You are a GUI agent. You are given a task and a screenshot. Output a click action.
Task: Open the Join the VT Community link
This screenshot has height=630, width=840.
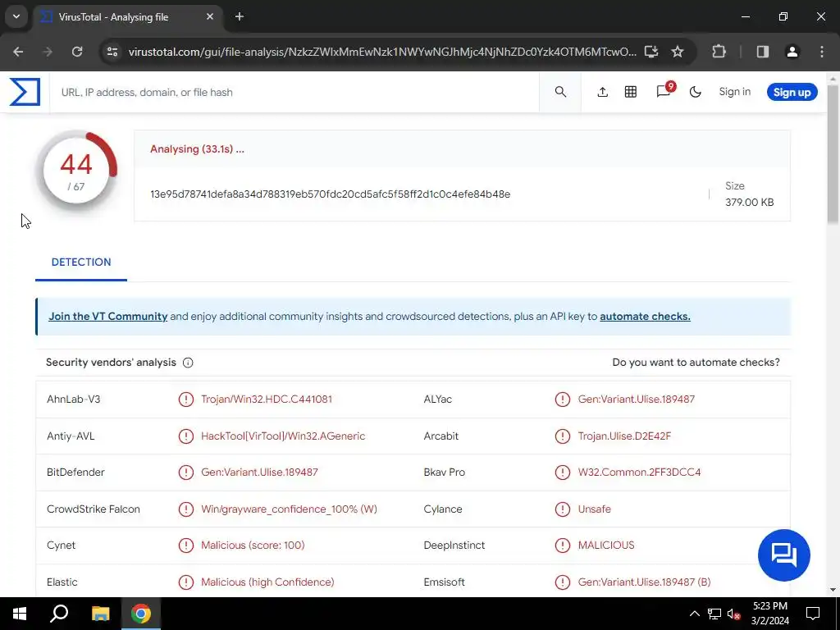tap(107, 317)
